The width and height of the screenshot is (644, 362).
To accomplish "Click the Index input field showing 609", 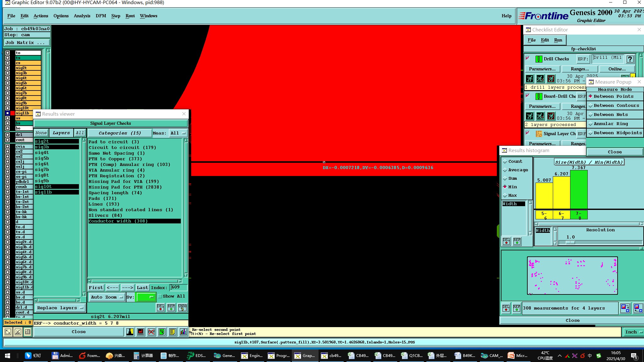I will tap(178, 287).
